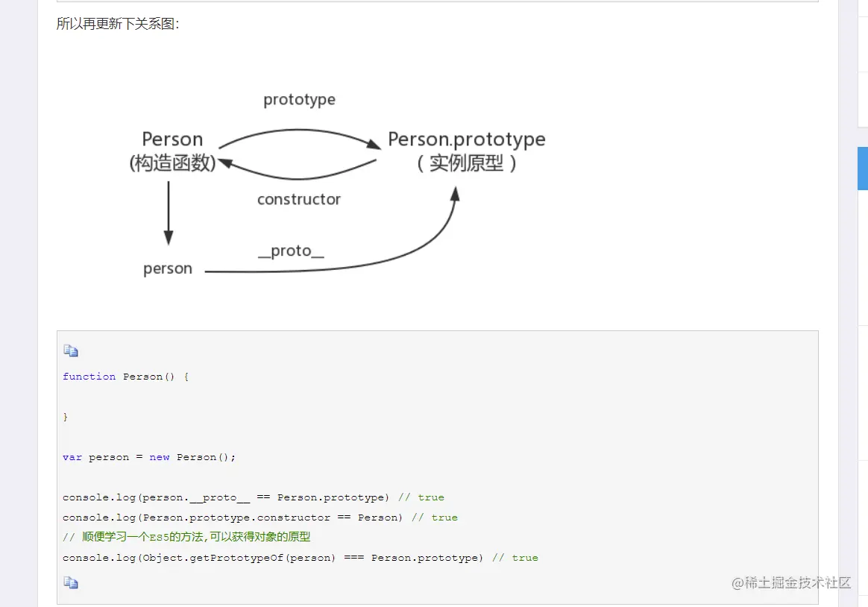Click the green ES5 comment line

[186, 537]
